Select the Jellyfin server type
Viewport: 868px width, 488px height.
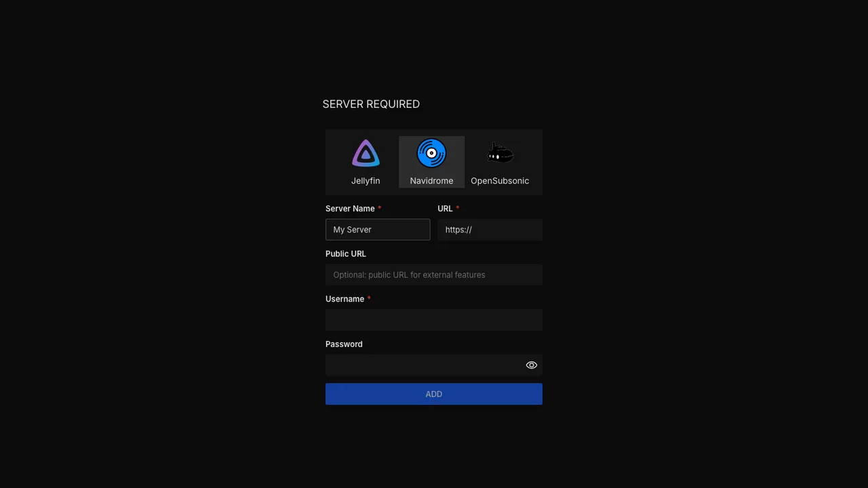366,162
